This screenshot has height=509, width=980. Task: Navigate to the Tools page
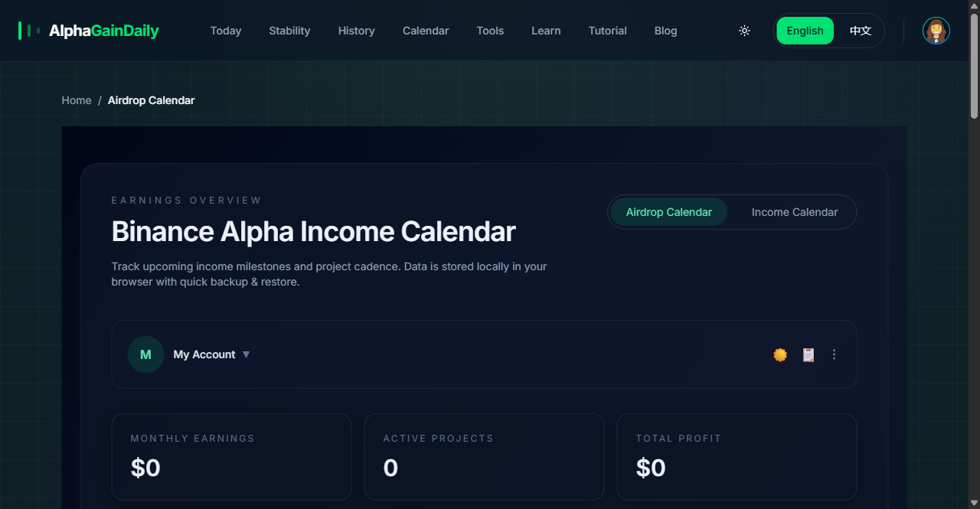pyautogui.click(x=490, y=31)
